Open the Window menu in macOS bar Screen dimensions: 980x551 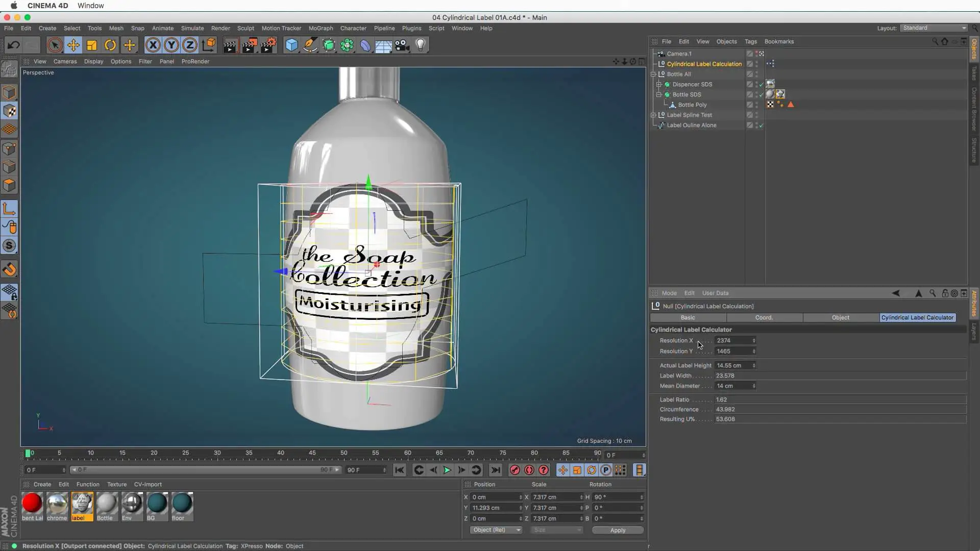(90, 6)
